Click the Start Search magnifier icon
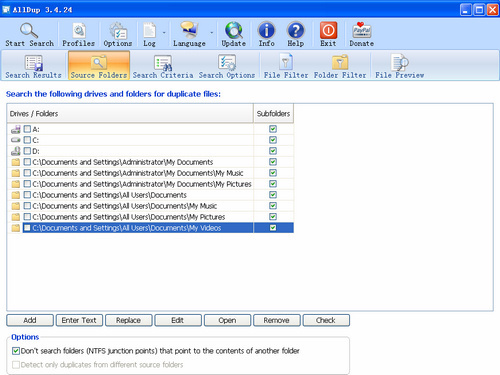This screenshot has height=375, width=500. 29,31
